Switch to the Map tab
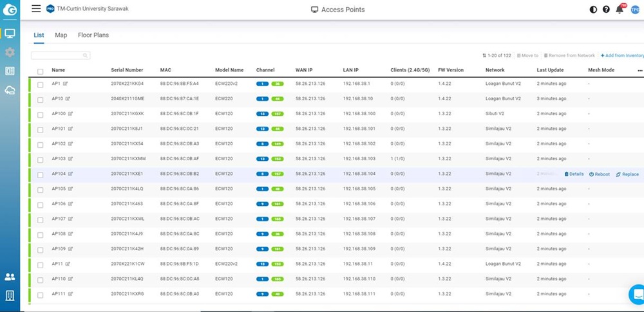Image resolution: width=644 pixels, height=312 pixels. click(x=61, y=35)
